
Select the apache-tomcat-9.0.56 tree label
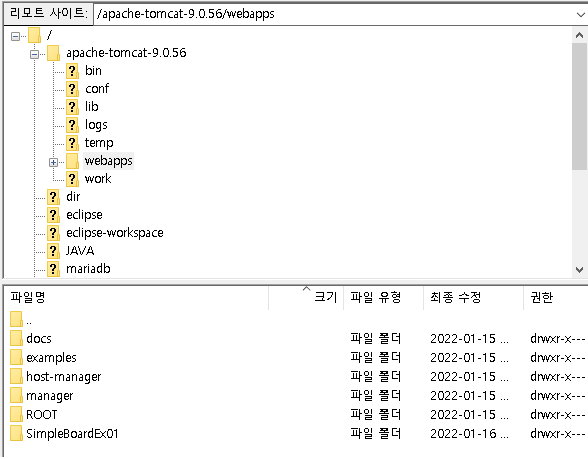(x=126, y=53)
